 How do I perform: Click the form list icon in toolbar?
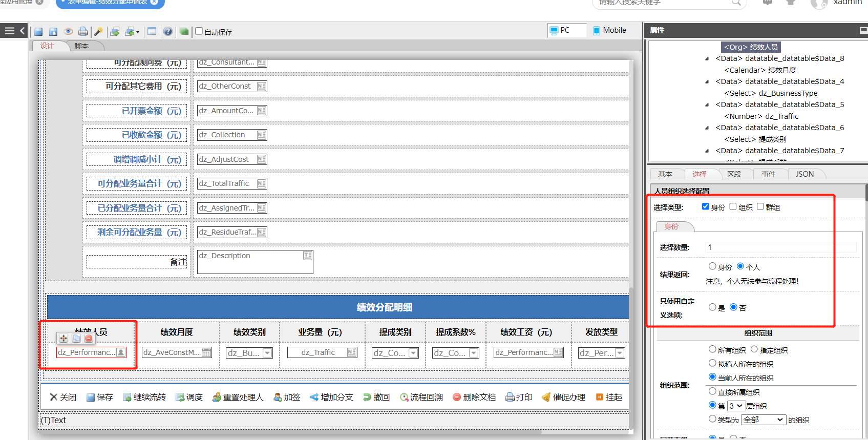(x=152, y=32)
